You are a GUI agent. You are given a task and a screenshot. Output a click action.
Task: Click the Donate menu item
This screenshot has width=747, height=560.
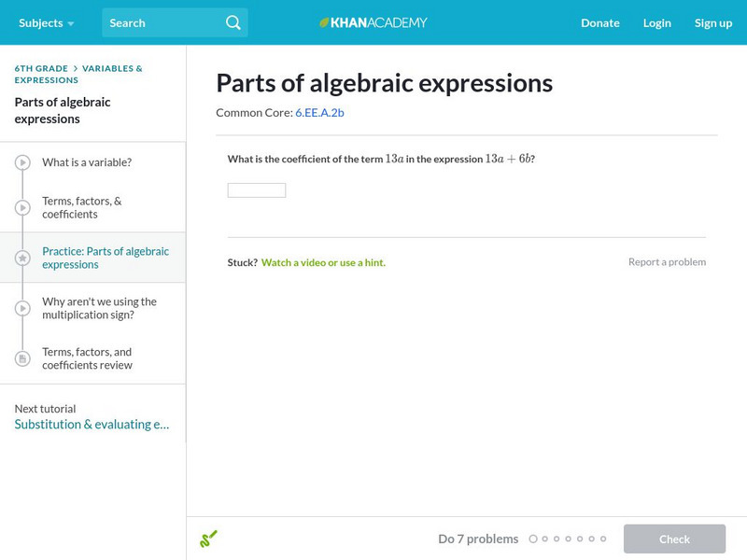tap(599, 22)
